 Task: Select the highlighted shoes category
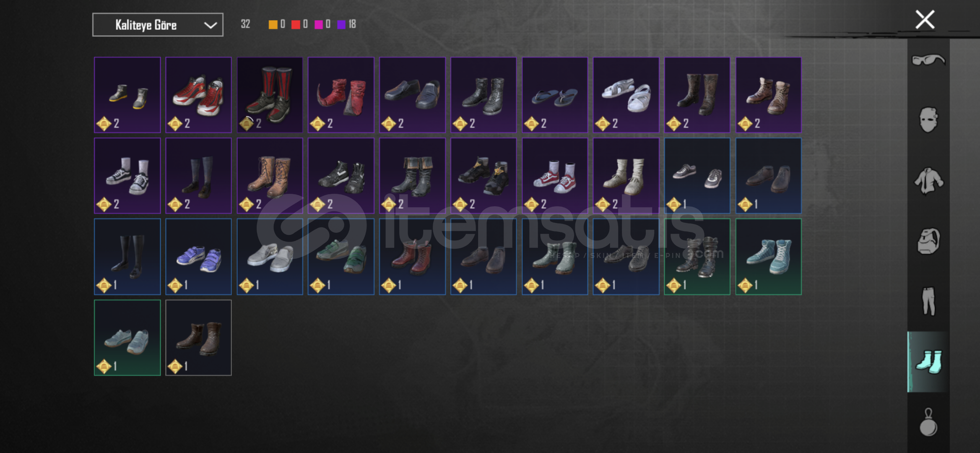point(928,362)
